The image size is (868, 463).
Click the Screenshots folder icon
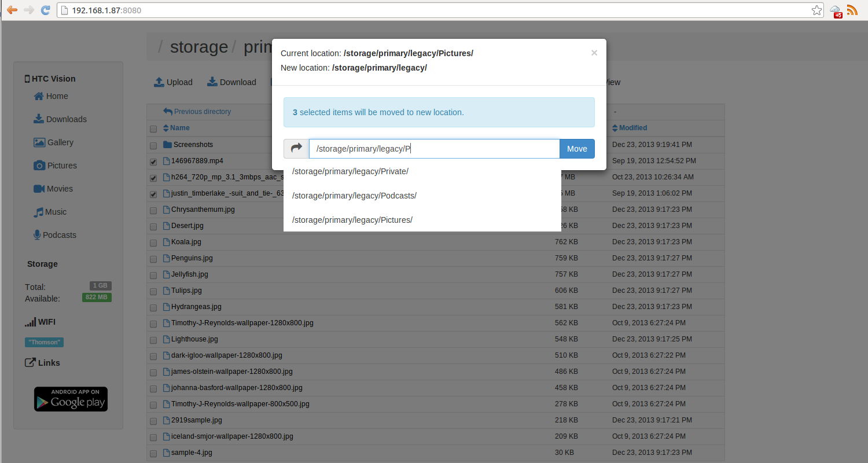pyautogui.click(x=167, y=145)
